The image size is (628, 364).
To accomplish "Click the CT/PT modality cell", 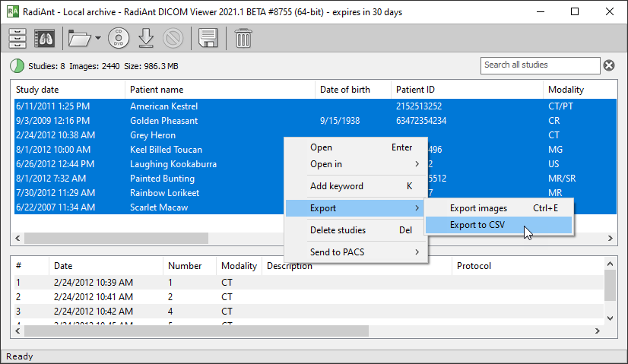I will coord(560,106).
